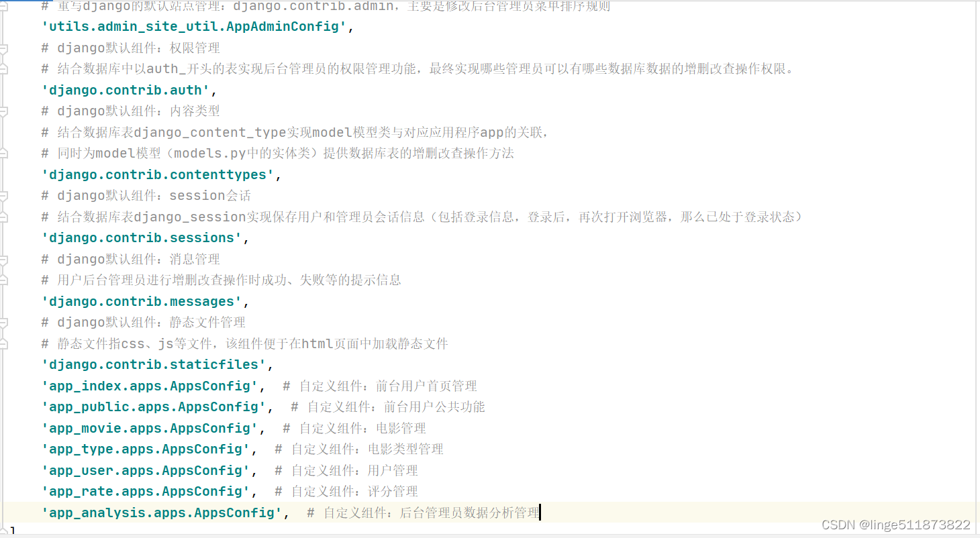The image size is (980, 538).
Task: Click the 'django.contrib.auth' string
Action: coord(126,91)
